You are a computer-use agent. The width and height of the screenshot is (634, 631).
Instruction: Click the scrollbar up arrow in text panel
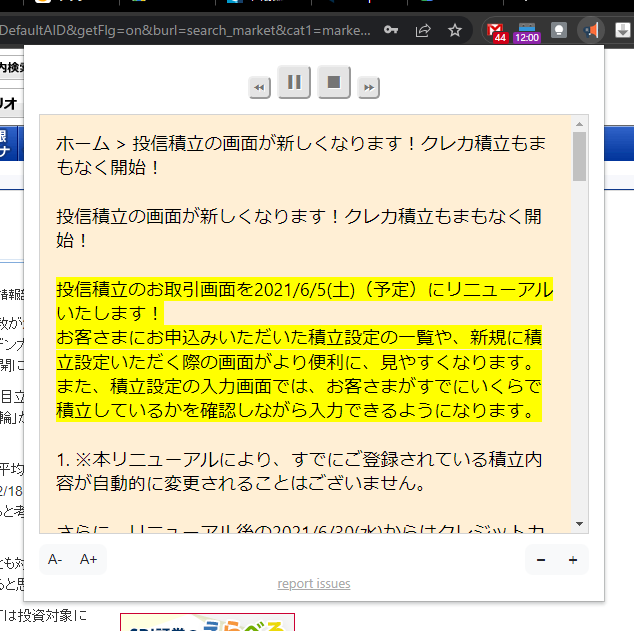click(x=580, y=124)
